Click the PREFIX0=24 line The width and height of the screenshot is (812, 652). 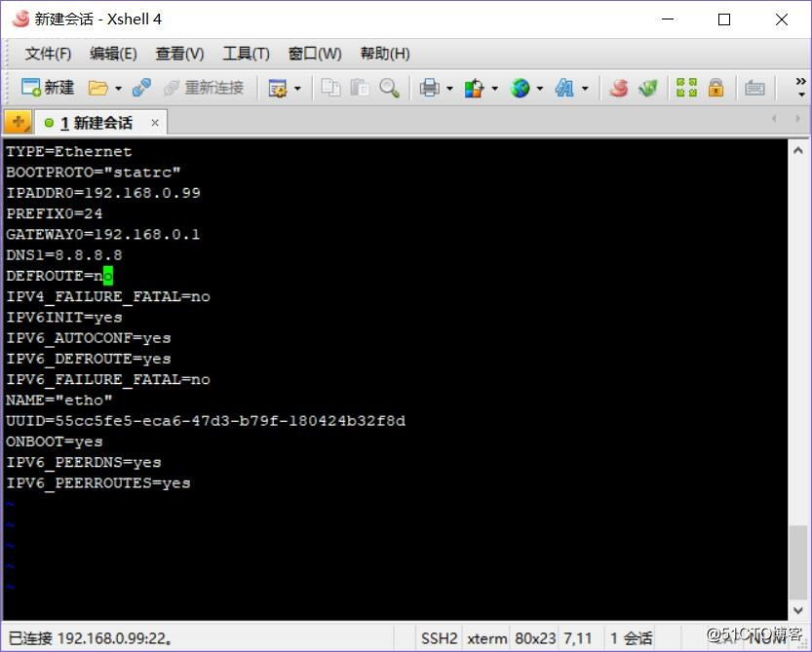55,213
